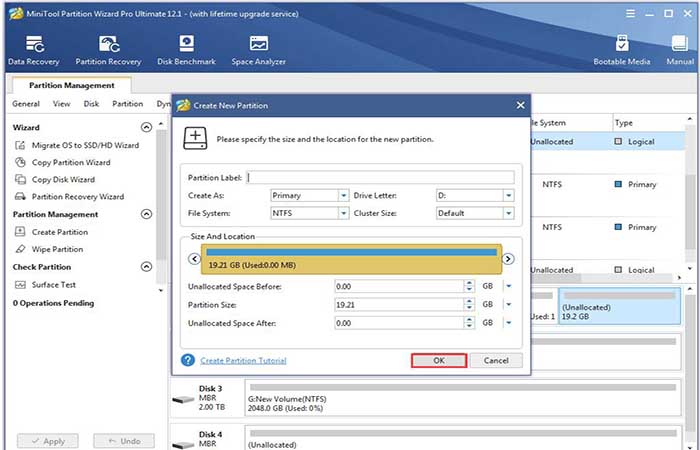Start Migrate OS to SSD/HD Wizard
This screenshot has width=700, height=450.
[x=77, y=145]
